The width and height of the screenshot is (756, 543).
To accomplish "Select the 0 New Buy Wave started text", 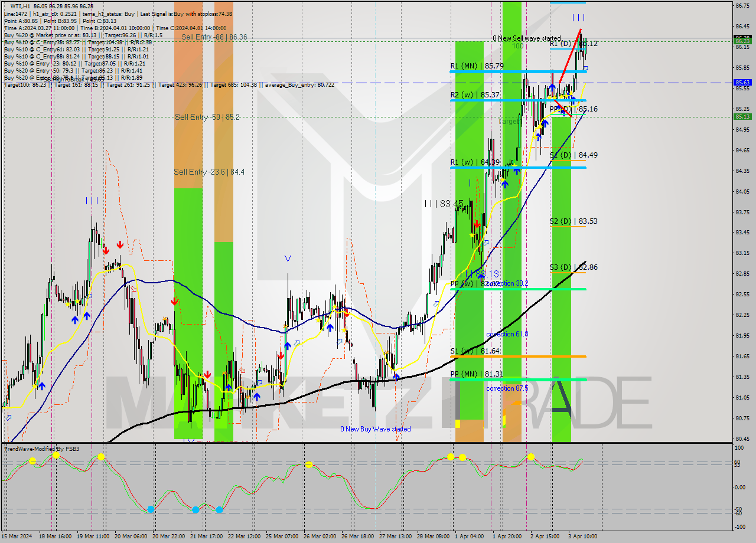I will [x=375, y=429].
